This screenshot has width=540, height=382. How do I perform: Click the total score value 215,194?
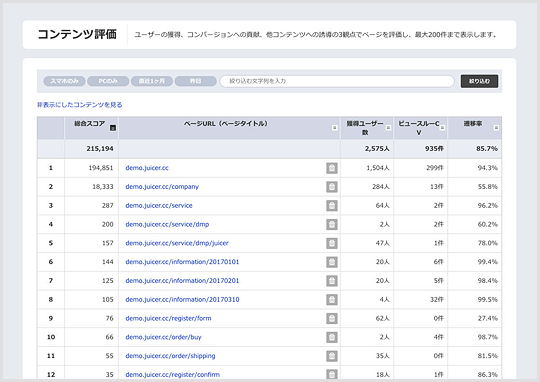pyautogui.click(x=100, y=149)
